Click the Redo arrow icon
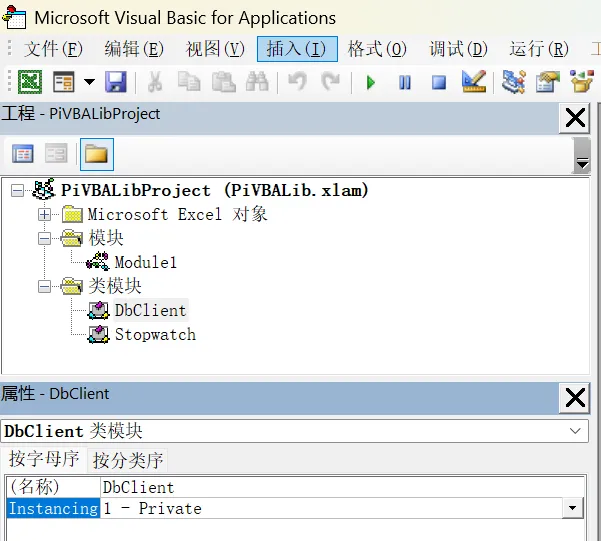This screenshot has height=541, width=601. [x=331, y=82]
